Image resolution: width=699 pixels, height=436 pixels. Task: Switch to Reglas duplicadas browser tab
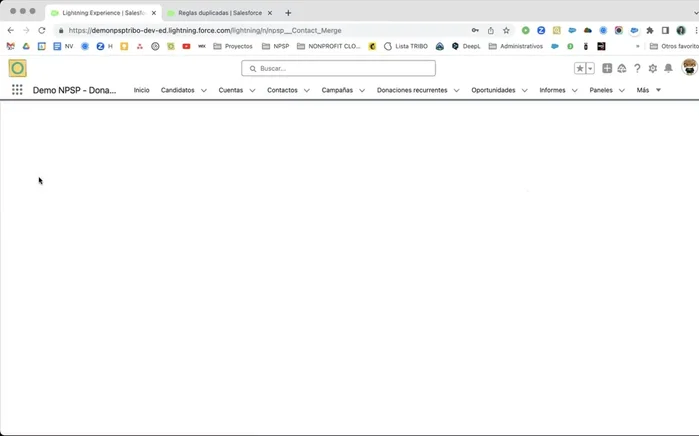tap(220, 13)
